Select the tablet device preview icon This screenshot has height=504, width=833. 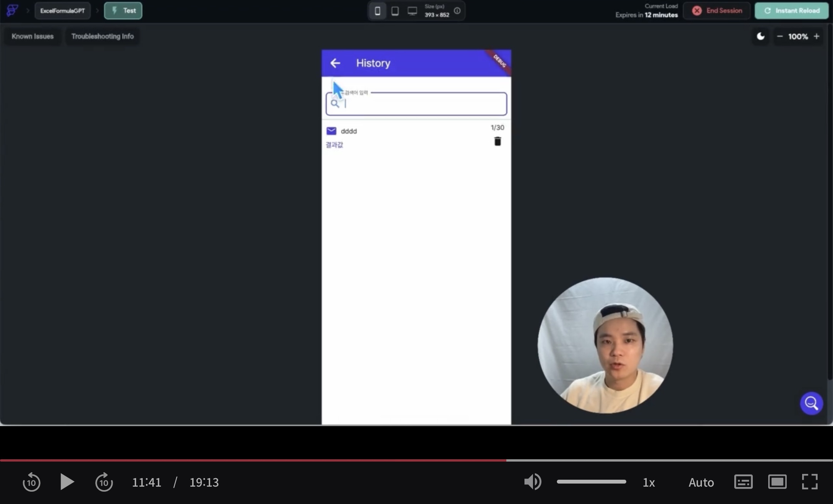[x=395, y=11]
